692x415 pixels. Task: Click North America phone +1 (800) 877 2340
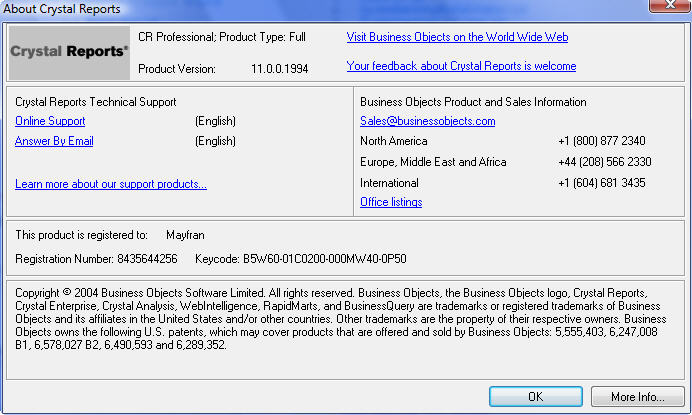(x=602, y=141)
